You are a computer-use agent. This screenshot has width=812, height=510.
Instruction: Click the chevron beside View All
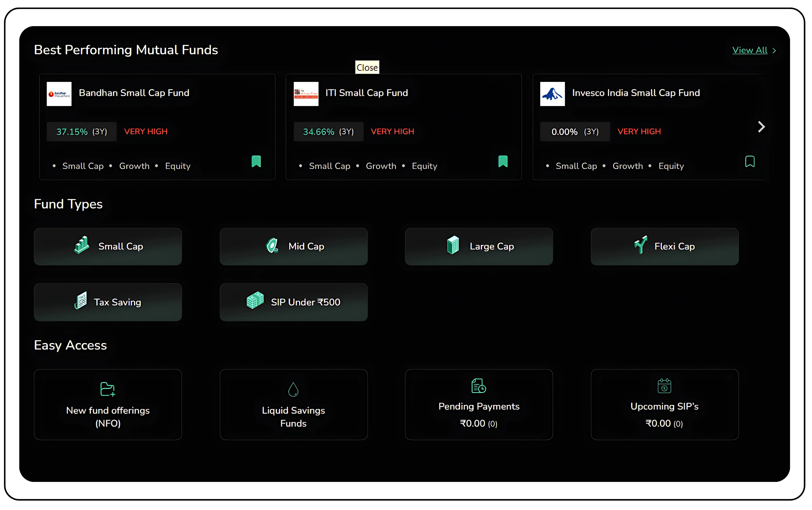tap(774, 51)
